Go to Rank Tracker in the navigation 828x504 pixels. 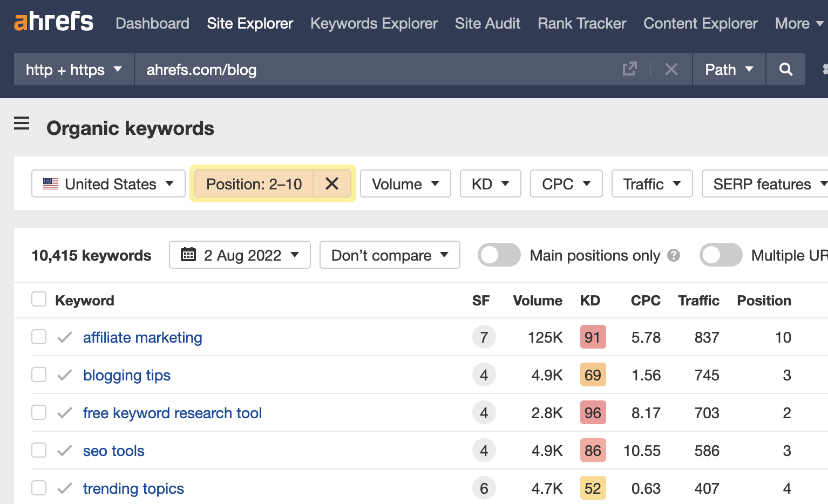(581, 23)
